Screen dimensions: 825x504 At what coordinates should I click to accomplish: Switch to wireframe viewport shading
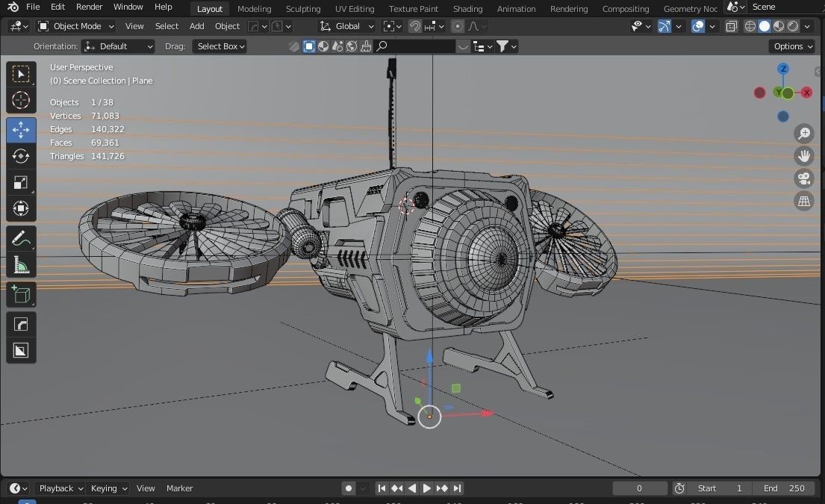point(750,26)
